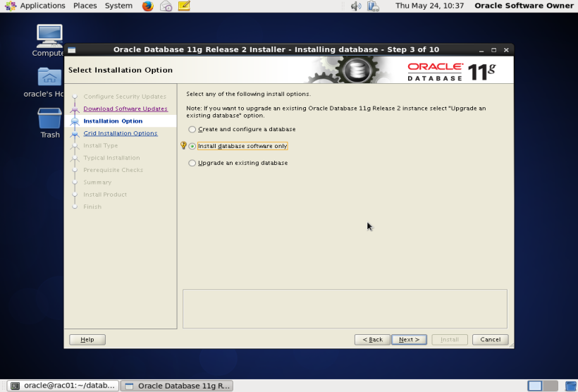Image resolution: width=578 pixels, height=392 pixels.
Task: Switch to the first workspace
Action: (535, 386)
